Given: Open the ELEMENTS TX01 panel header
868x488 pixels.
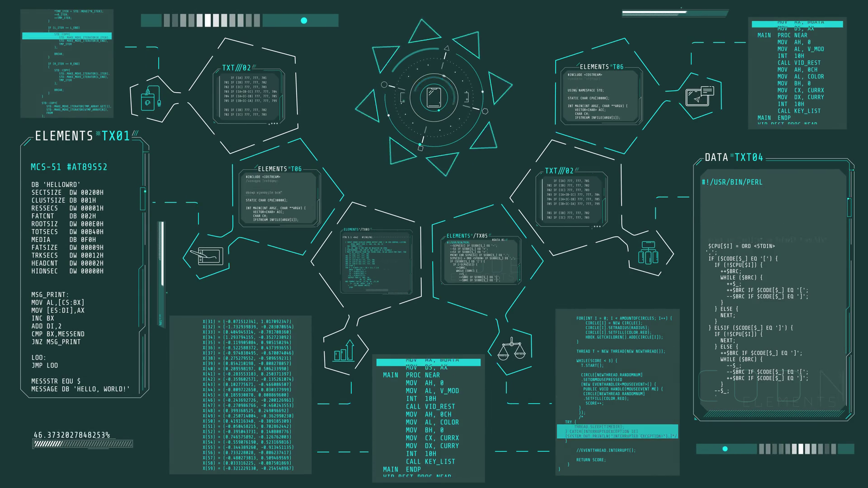Looking at the screenshot, I should pos(82,136).
